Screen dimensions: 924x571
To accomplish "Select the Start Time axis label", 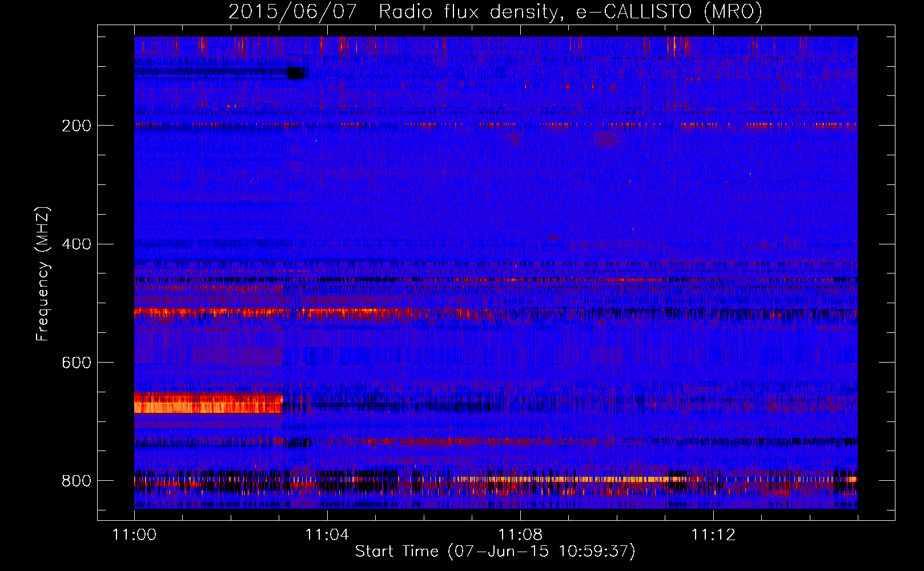I will [495, 552].
